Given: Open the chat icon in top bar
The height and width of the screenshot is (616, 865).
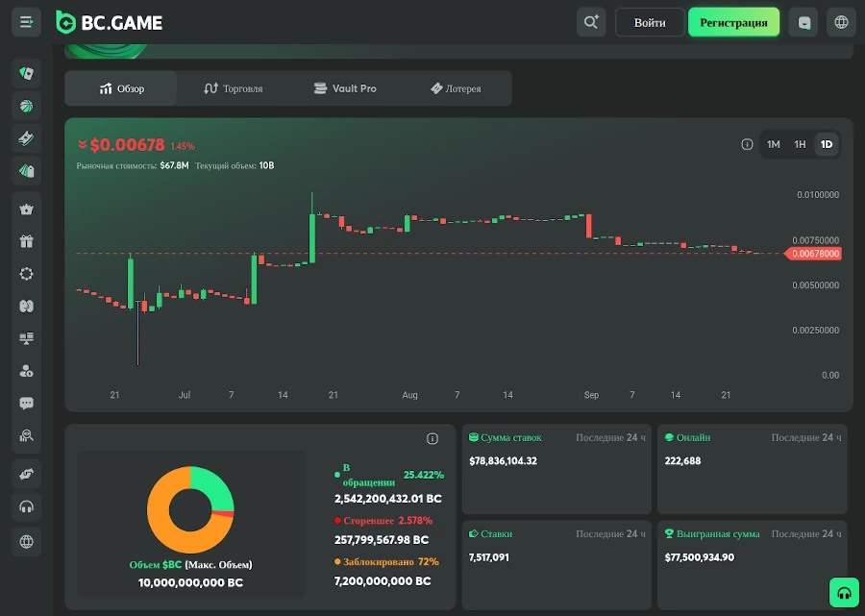Looking at the screenshot, I should coord(803,22).
